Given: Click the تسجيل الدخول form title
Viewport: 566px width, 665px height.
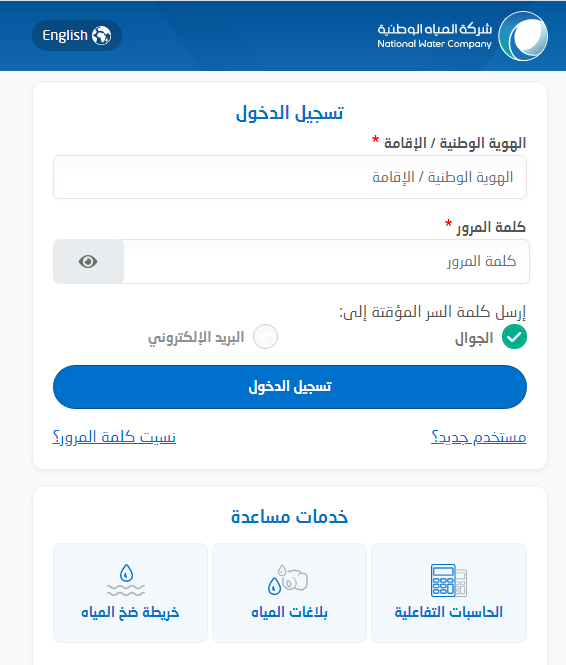Looking at the screenshot, I should pyautogui.click(x=290, y=113).
